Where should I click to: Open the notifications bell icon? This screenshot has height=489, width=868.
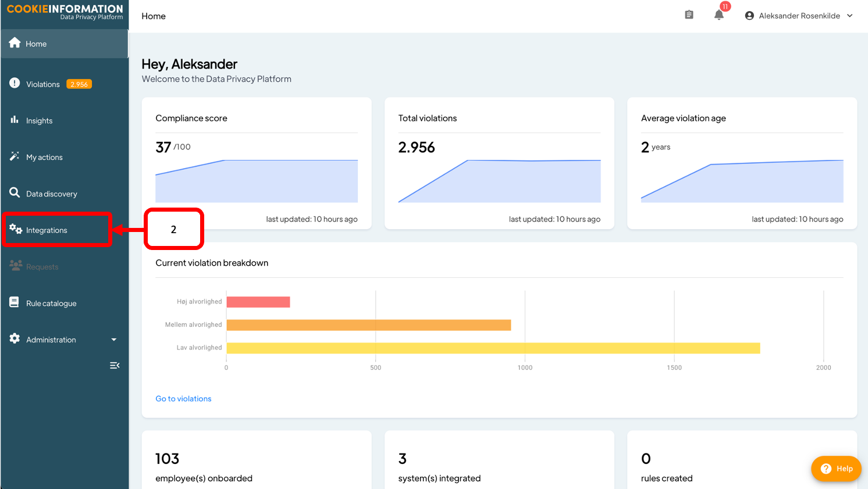[x=719, y=15]
